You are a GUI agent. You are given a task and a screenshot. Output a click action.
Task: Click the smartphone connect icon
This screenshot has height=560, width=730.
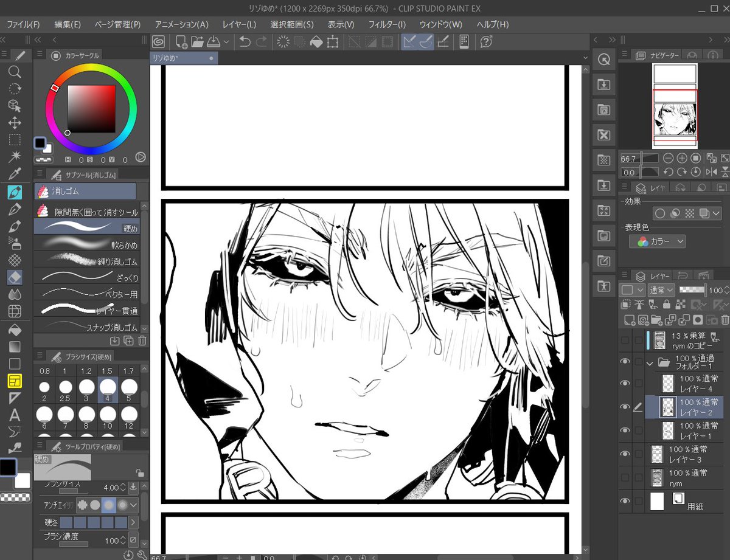tap(463, 41)
